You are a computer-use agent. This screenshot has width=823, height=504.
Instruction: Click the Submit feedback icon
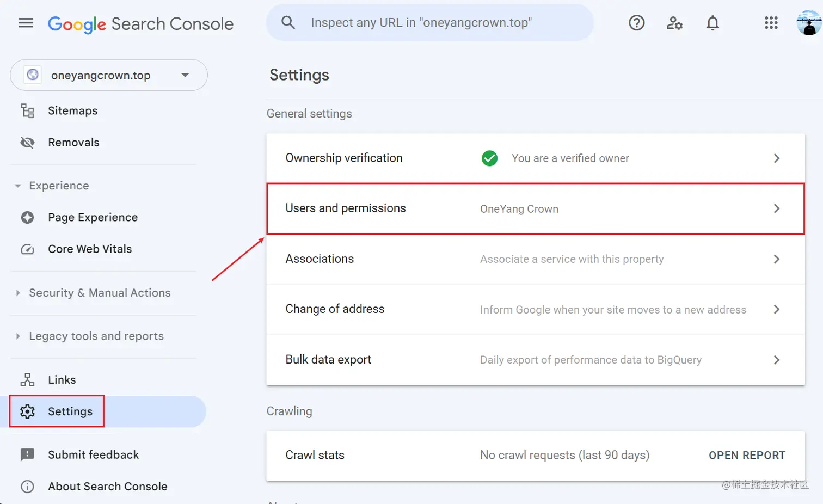tap(27, 454)
